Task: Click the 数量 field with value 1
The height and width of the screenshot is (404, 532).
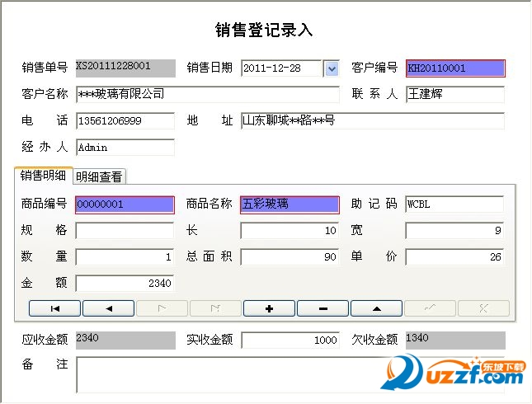Action: pyautogui.click(x=125, y=257)
